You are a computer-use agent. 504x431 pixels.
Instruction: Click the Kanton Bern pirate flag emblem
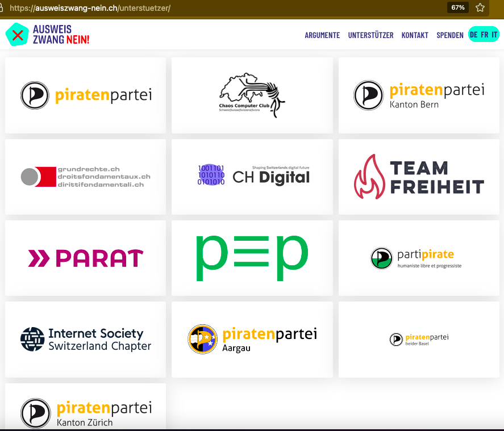pyautogui.click(x=368, y=95)
